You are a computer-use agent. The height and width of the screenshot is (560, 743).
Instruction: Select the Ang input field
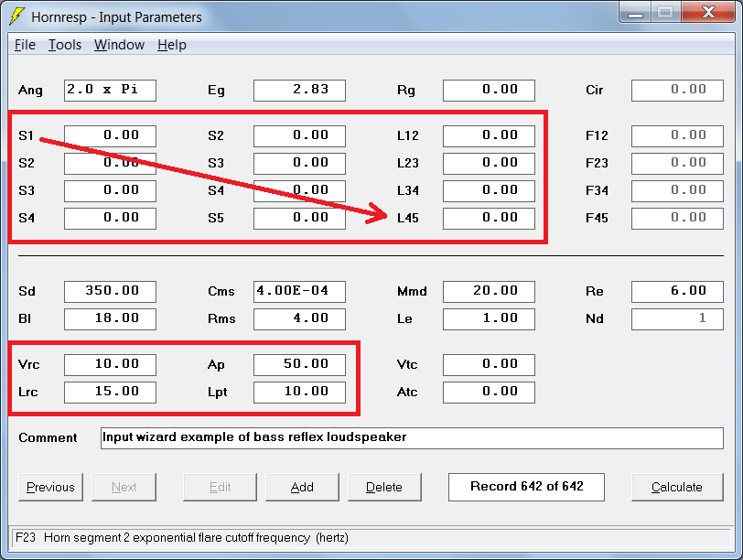110,91
